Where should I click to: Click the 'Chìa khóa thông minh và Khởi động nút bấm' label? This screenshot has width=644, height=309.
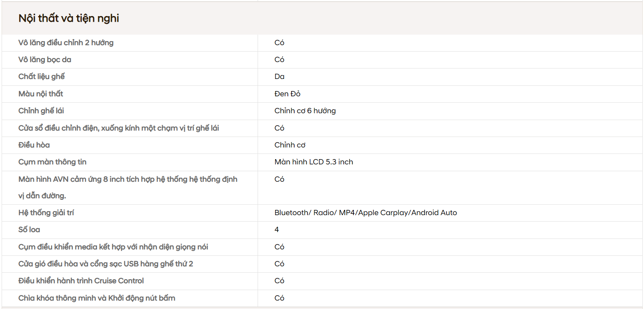pos(97,298)
